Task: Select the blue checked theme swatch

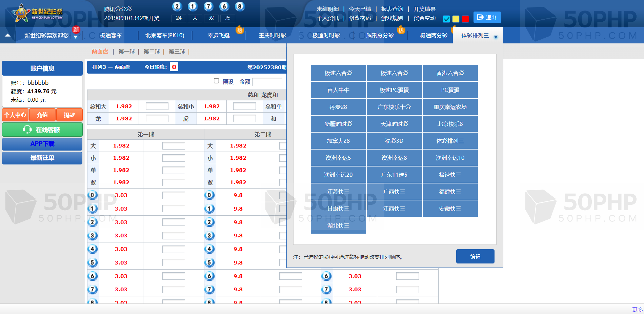Action: (446, 19)
